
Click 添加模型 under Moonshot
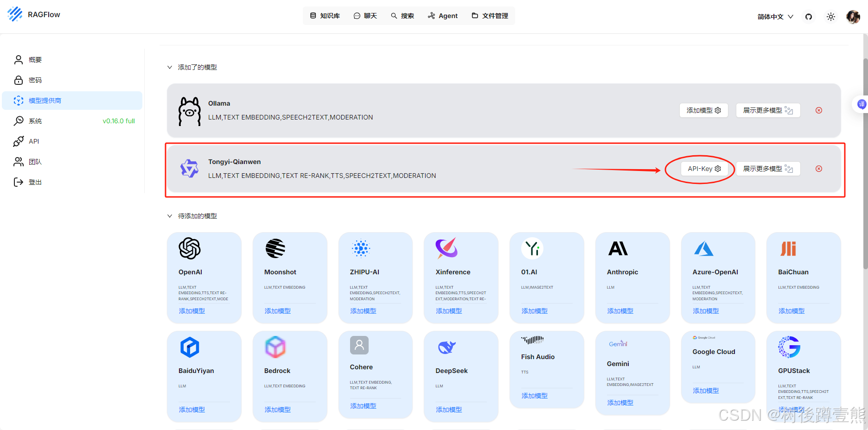pos(278,311)
